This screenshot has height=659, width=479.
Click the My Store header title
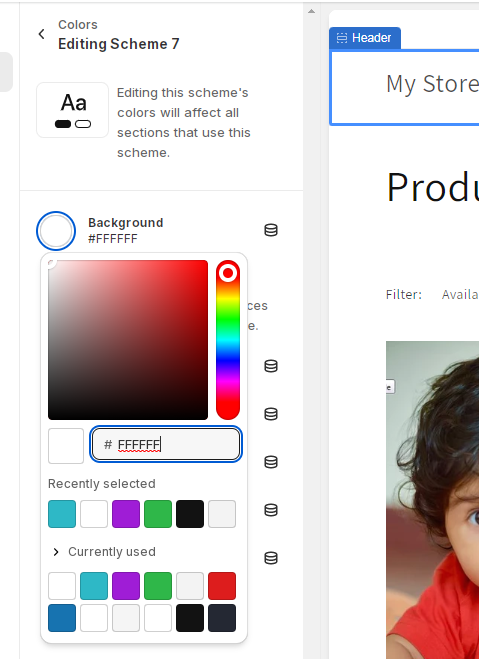(432, 83)
